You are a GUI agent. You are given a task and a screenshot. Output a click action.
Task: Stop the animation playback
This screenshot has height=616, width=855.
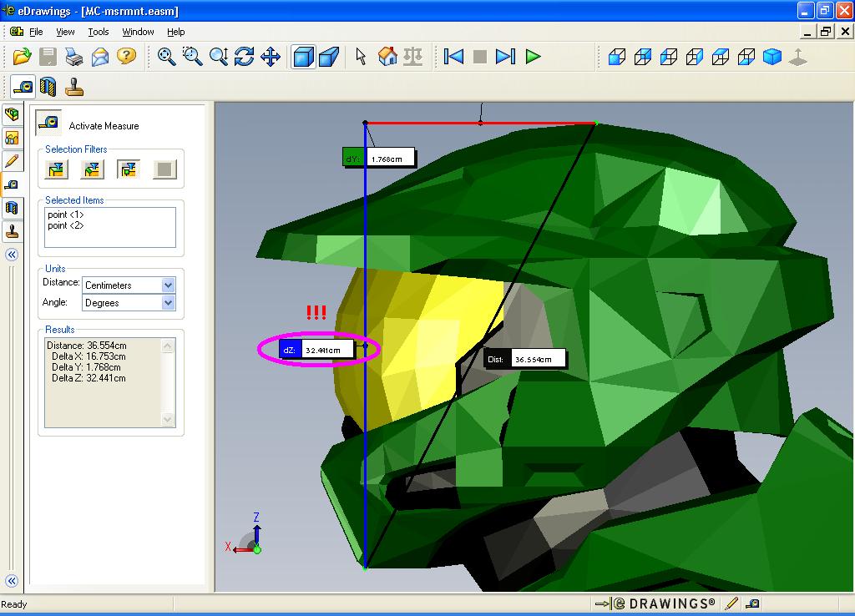(x=480, y=56)
